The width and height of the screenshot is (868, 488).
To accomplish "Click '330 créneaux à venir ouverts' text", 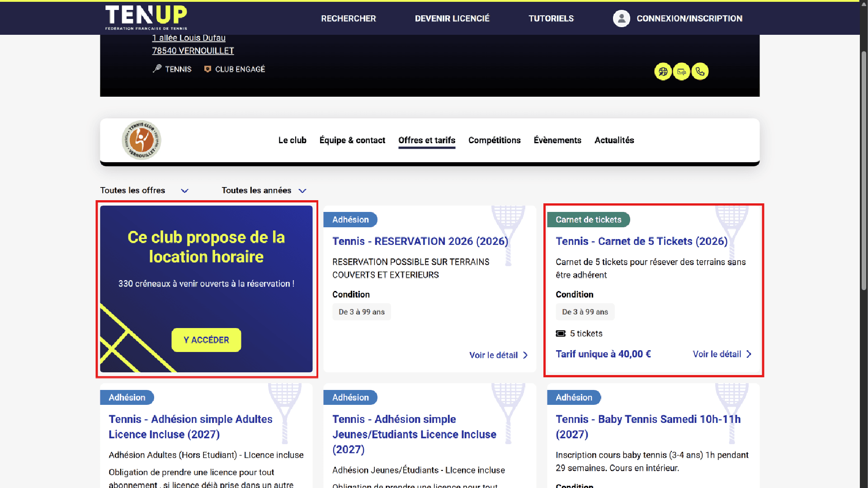I will tap(206, 284).
